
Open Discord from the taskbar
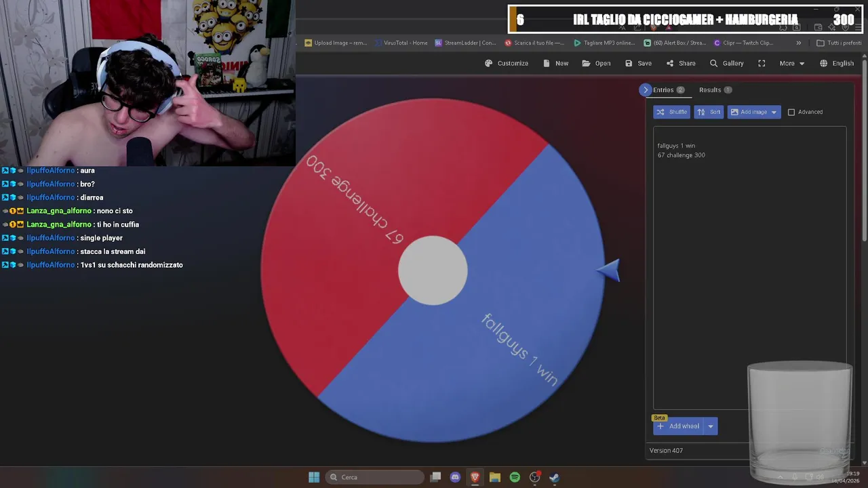pyautogui.click(x=455, y=477)
